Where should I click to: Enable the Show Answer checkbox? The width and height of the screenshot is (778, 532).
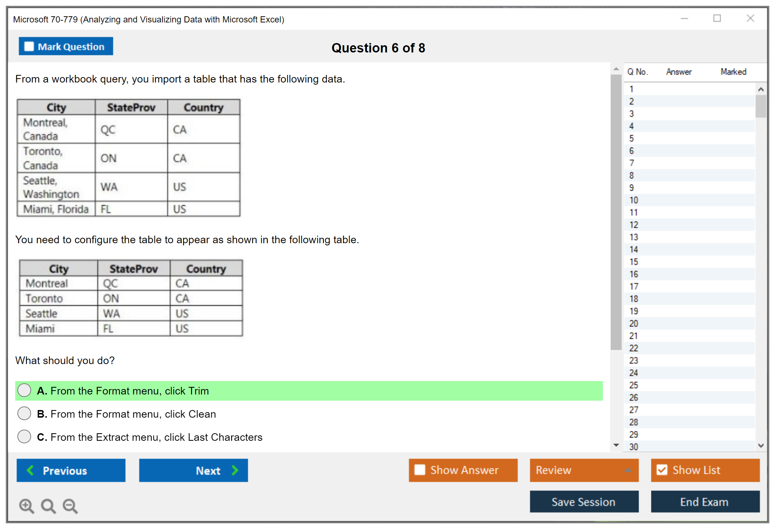(420, 470)
